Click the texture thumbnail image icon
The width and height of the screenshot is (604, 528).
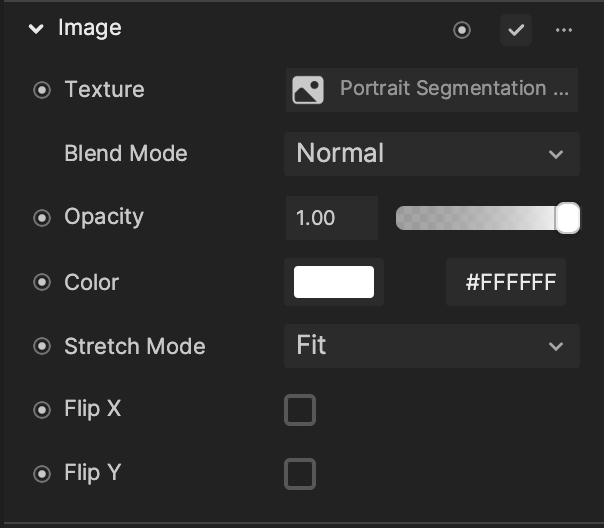pyautogui.click(x=308, y=90)
